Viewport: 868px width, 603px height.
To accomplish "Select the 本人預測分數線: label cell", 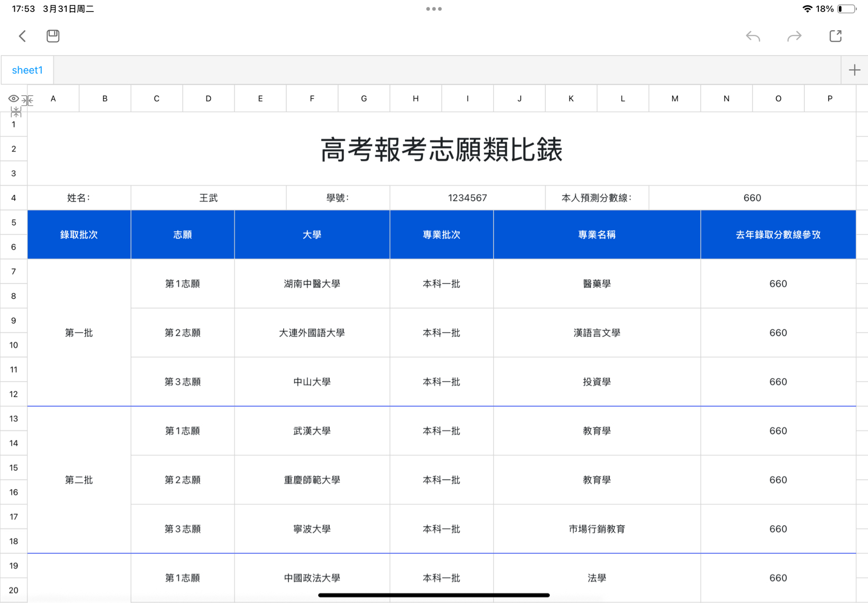I will (x=597, y=198).
